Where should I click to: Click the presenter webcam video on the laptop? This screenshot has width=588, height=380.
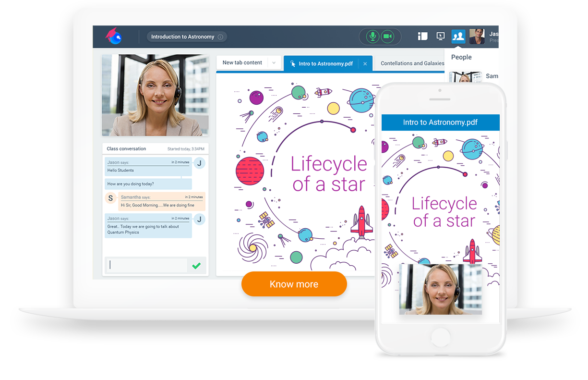click(155, 95)
